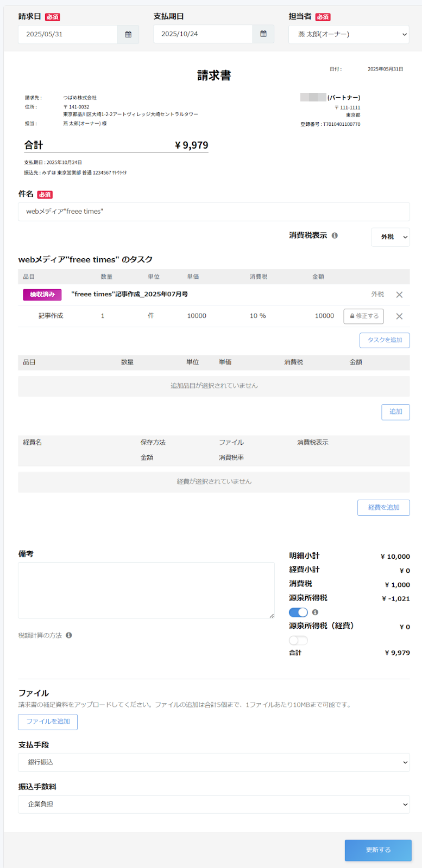This screenshot has width=422, height=868.
Task: Click the 税額計算の方法 label
Action: [40, 635]
